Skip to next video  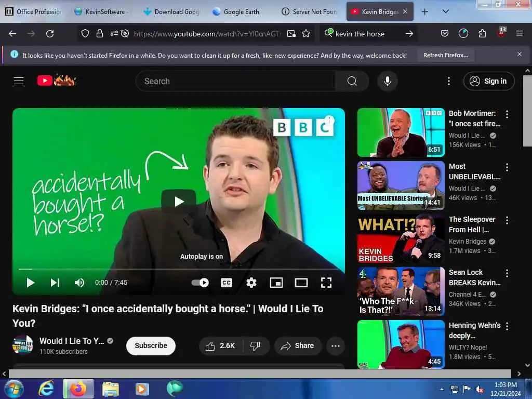[x=55, y=283]
